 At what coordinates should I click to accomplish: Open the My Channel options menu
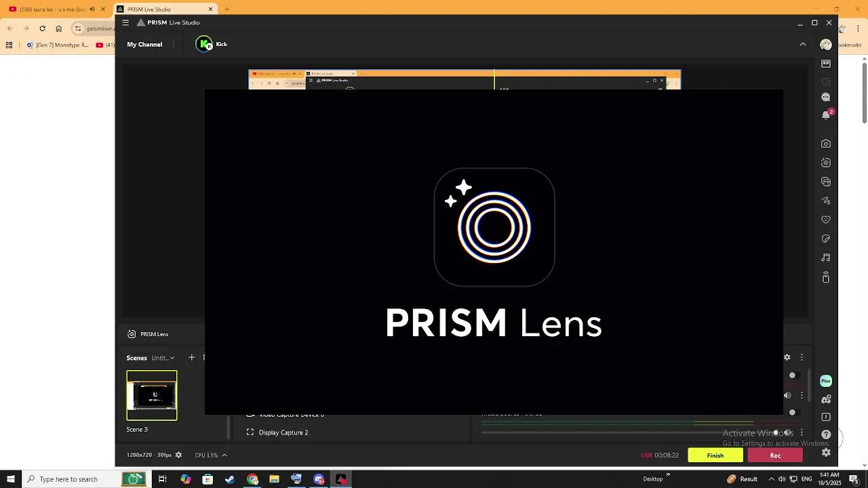(174, 44)
